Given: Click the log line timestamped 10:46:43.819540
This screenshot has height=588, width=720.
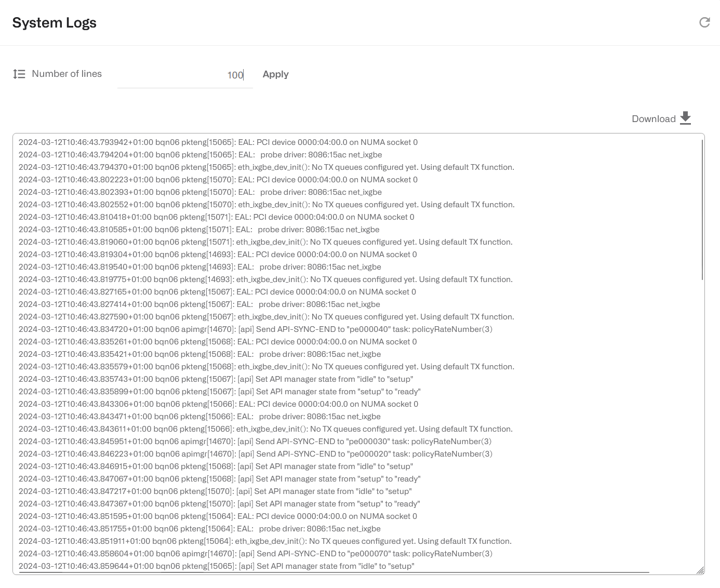Looking at the screenshot, I should [200, 267].
